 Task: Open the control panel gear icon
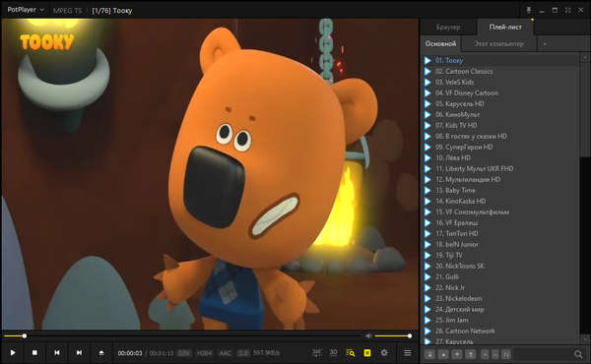(x=384, y=353)
